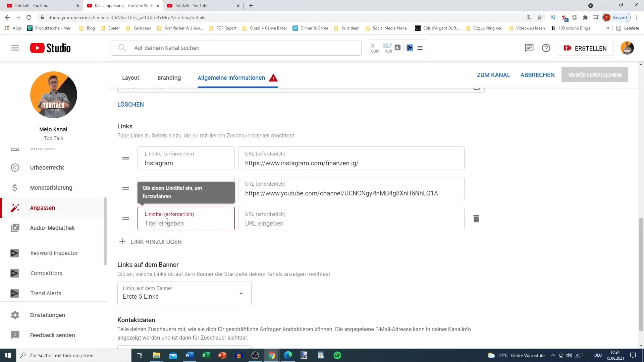Image resolution: width=644 pixels, height=362 pixels.
Task: Click the search magnifier icon
Action: 122,48
